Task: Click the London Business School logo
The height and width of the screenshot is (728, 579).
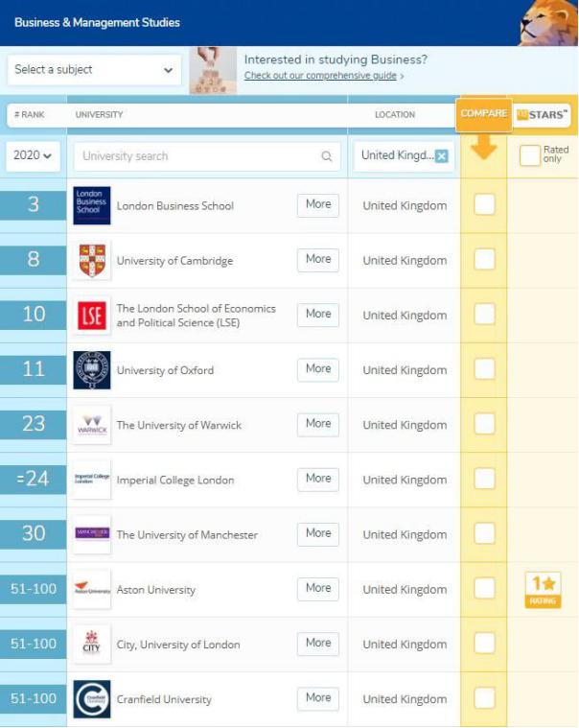Action: 92,205
